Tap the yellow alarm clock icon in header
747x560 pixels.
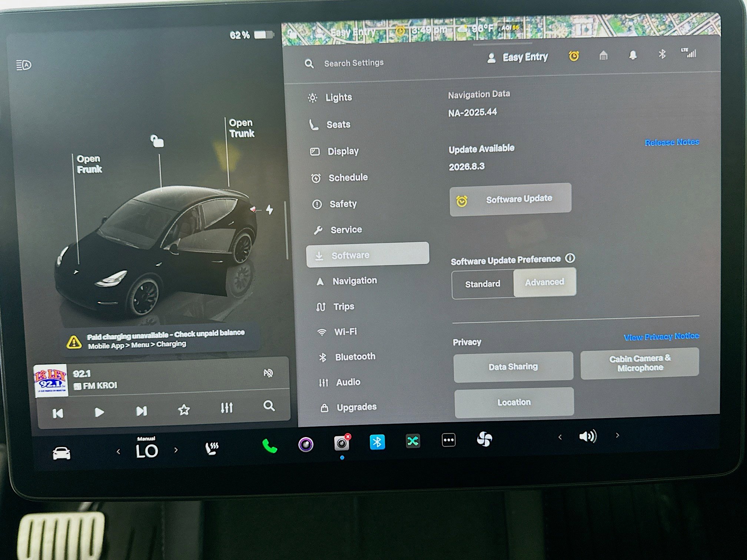click(574, 56)
